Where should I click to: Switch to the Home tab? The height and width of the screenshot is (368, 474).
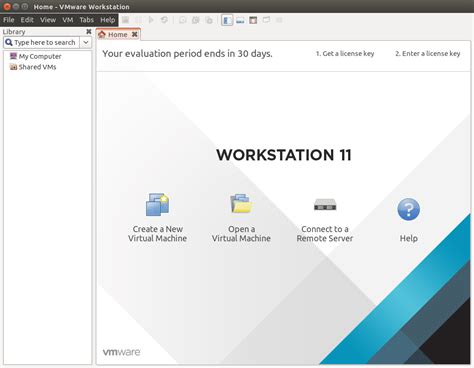coord(118,34)
